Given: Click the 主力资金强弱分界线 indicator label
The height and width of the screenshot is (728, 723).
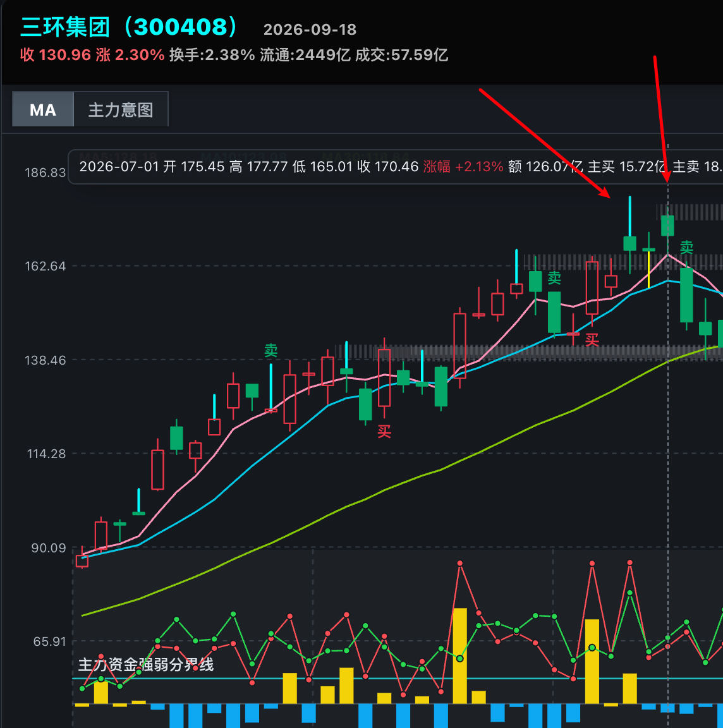Looking at the screenshot, I should coord(146,665).
